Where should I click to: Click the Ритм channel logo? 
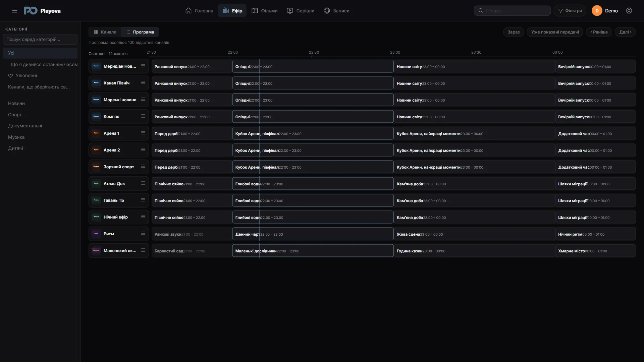(96, 234)
